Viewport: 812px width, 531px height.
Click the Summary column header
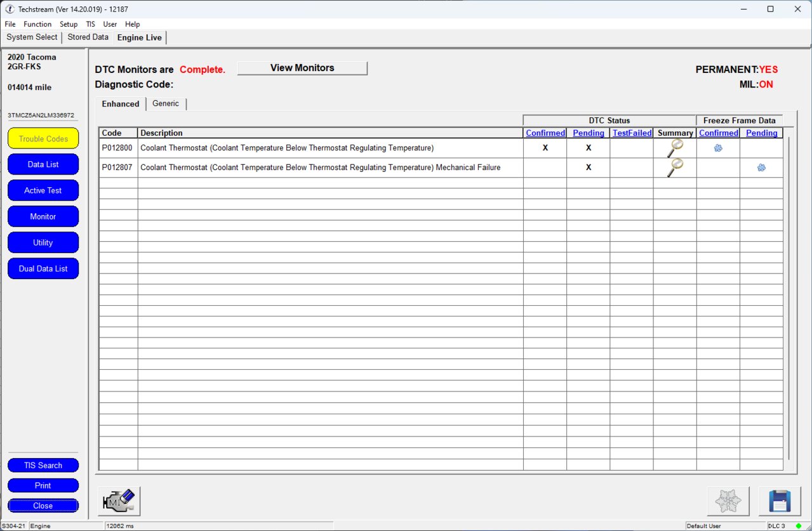coord(675,133)
